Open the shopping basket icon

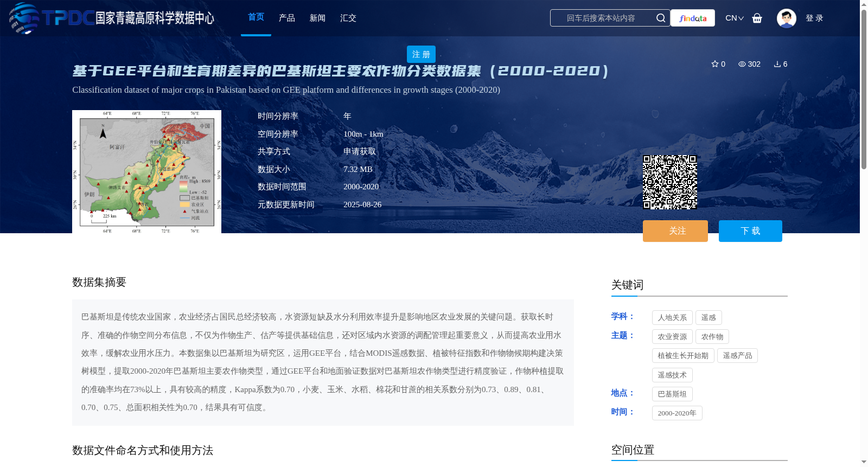click(x=757, y=18)
